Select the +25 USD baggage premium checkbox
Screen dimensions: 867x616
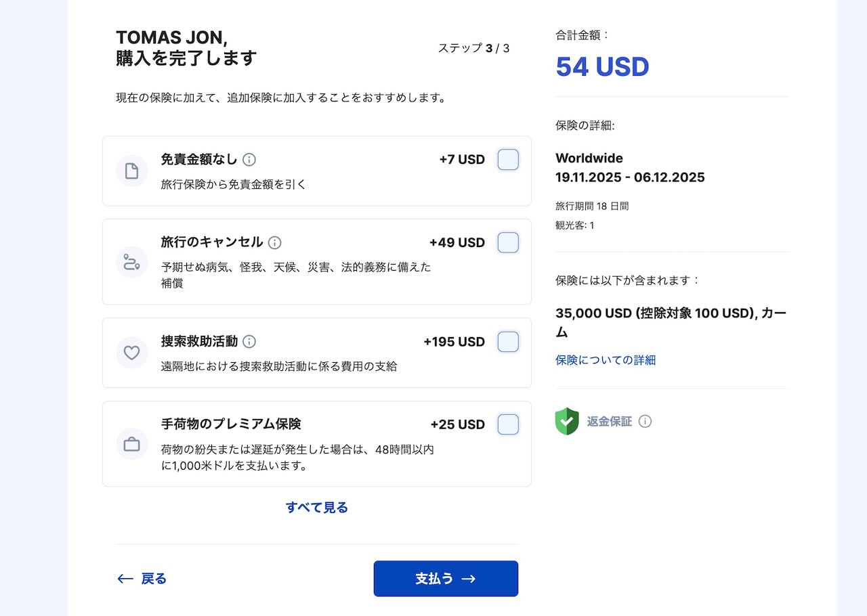(x=508, y=424)
